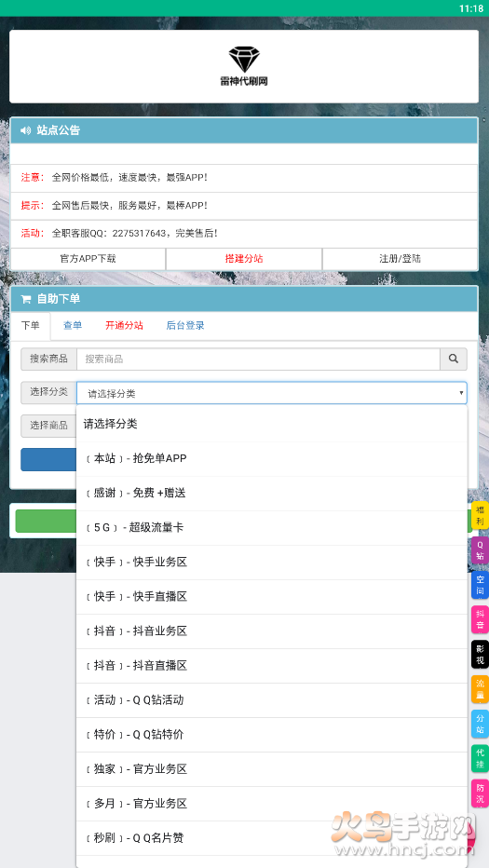Click the cart icon beside 自助下单

coord(25,299)
